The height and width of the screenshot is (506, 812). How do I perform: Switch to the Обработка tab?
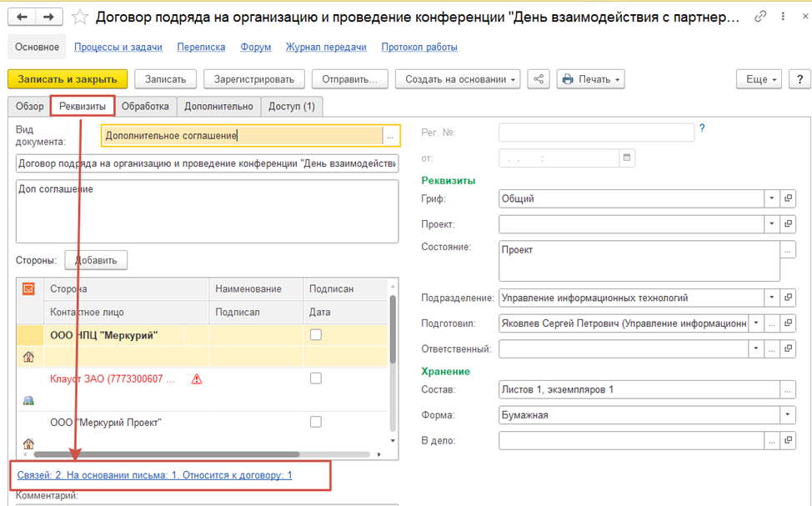(x=146, y=106)
